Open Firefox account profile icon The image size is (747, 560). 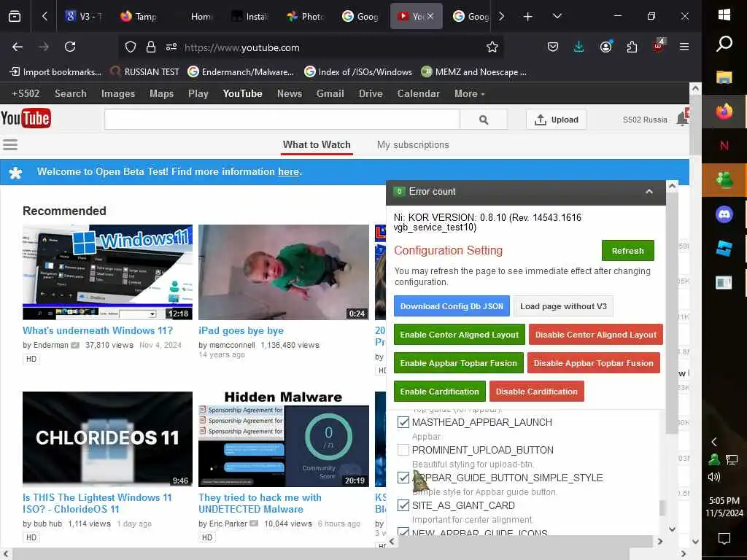pos(606,47)
